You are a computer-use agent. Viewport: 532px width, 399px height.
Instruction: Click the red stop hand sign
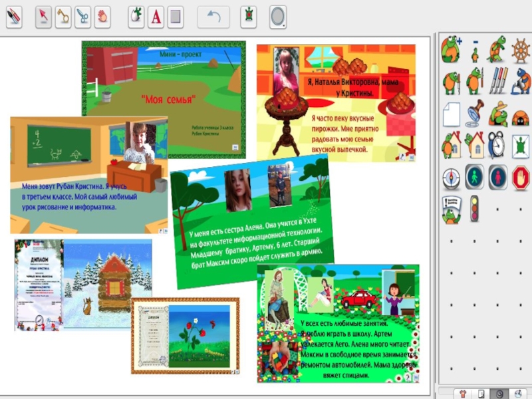coord(521,178)
